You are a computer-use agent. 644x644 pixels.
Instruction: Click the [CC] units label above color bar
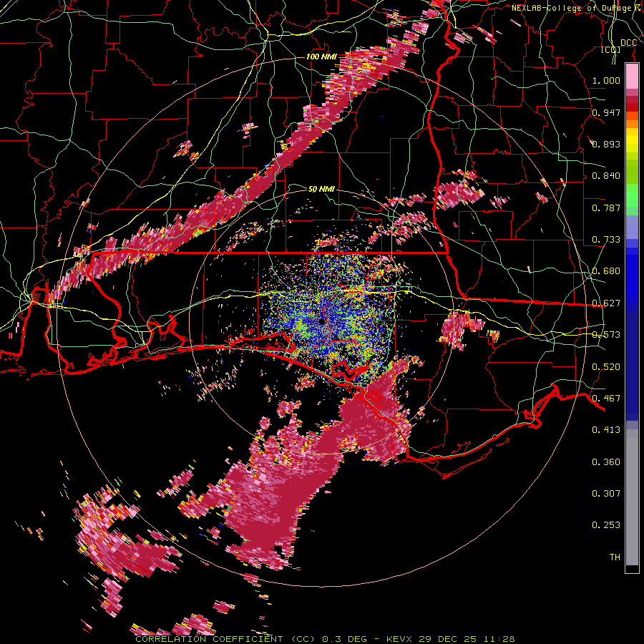pyautogui.click(x=610, y=49)
